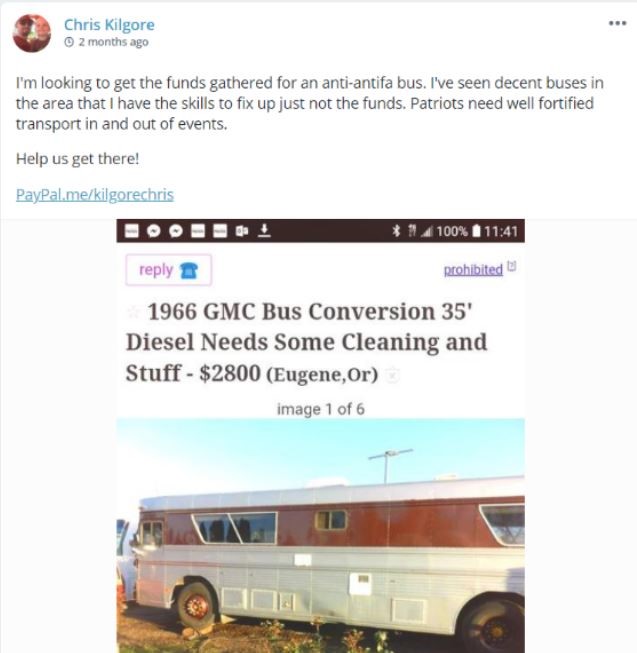Visit the Chris Kilgore profile name link
Image resolution: width=637 pixels, height=653 pixels.
[109, 25]
